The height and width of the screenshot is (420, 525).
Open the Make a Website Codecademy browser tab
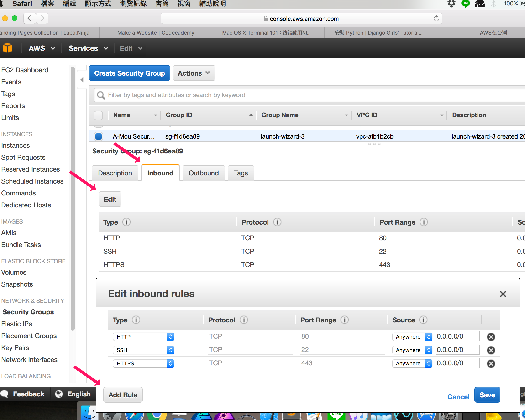156,33
